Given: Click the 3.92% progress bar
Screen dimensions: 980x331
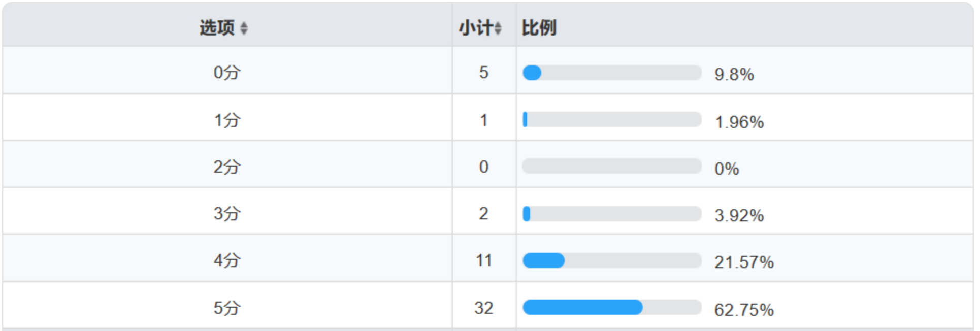Looking at the screenshot, I should click(x=612, y=214).
